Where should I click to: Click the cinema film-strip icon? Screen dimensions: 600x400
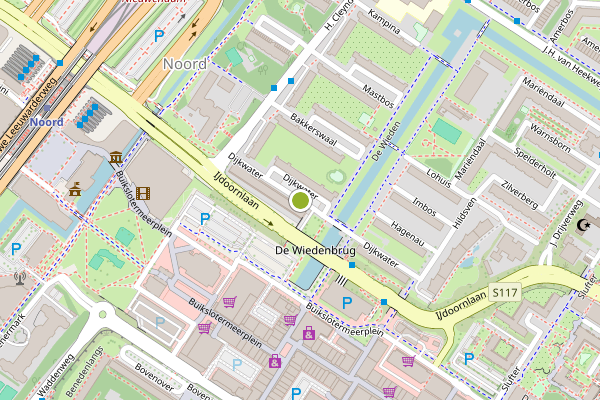(x=143, y=194)
